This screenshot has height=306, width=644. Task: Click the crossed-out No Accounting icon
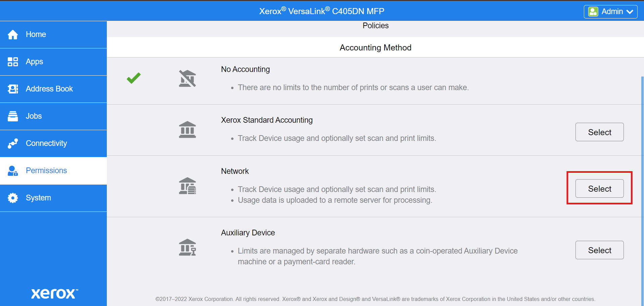[187, 79]
